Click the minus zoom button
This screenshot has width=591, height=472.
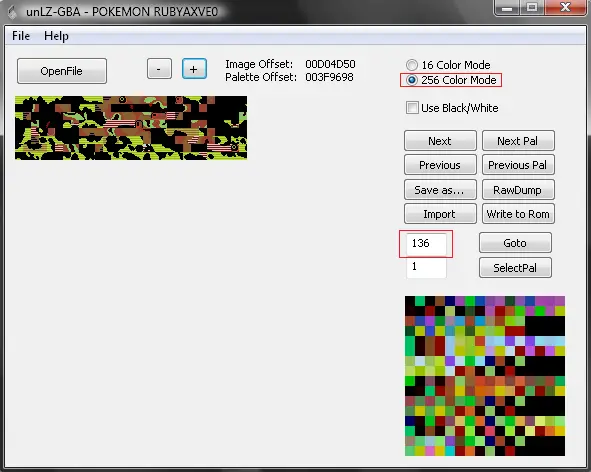point(159,69)
